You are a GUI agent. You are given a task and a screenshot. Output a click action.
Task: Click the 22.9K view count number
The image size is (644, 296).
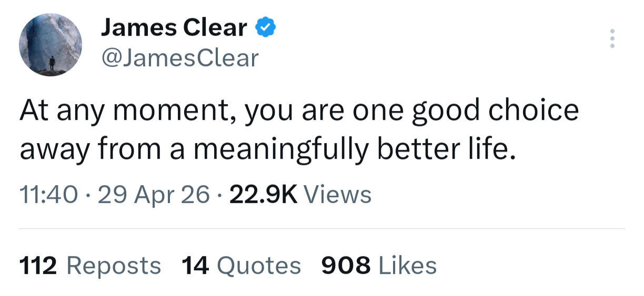point(264,195)
